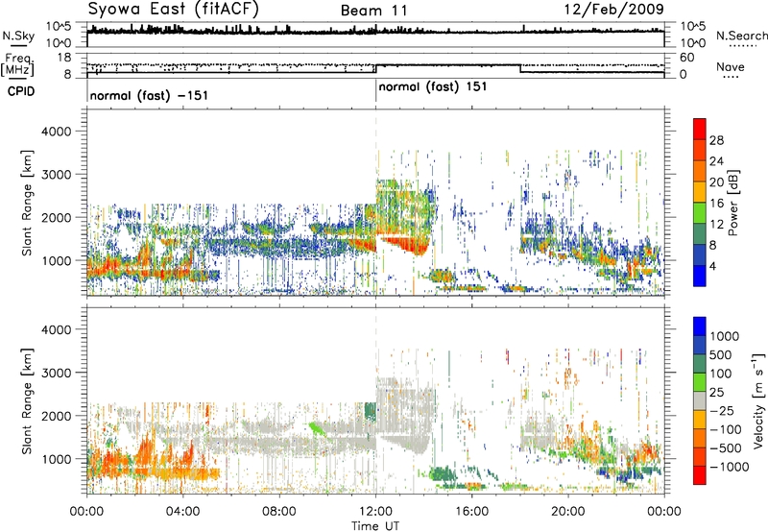The width and height of the screenshot is (768, 532).
Task: Click the '28' tick on power colorbar
Action: click(x=716, y=140)
